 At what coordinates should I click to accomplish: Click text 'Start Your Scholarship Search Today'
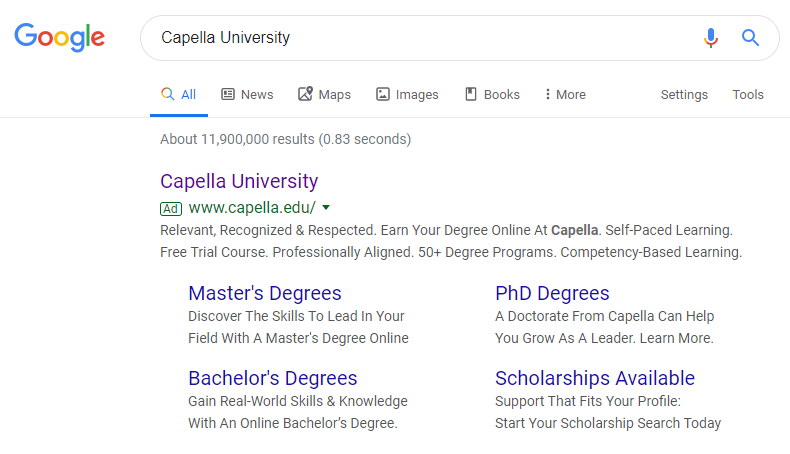608,423
